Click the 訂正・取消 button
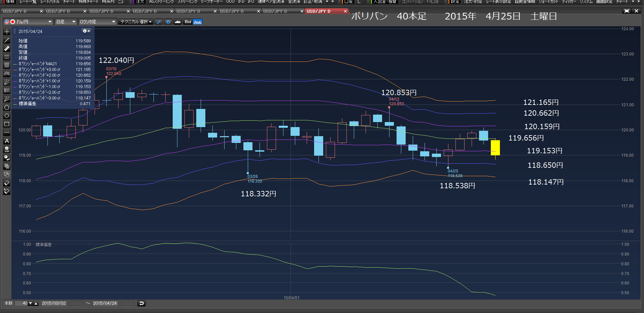Screen dimensions: 644x313 [x=313, y=2]
